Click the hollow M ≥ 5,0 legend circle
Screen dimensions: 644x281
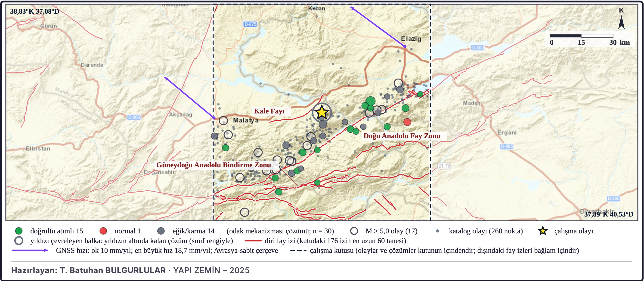(x=354, y=231)
